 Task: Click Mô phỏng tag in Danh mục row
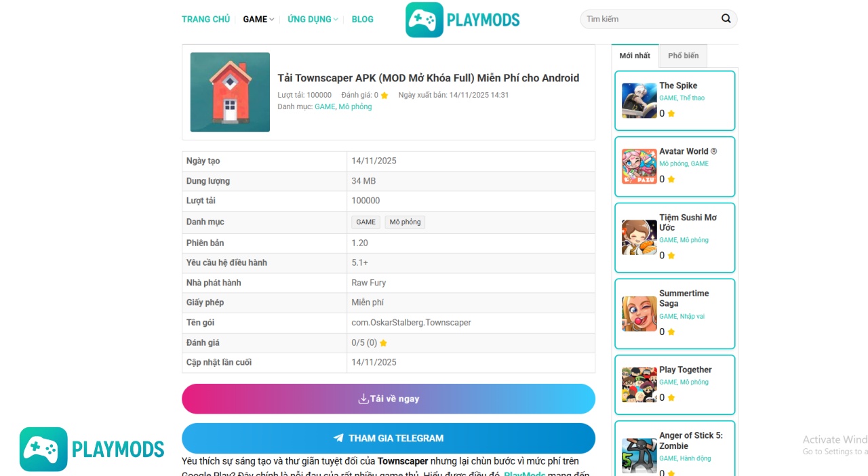405,222
